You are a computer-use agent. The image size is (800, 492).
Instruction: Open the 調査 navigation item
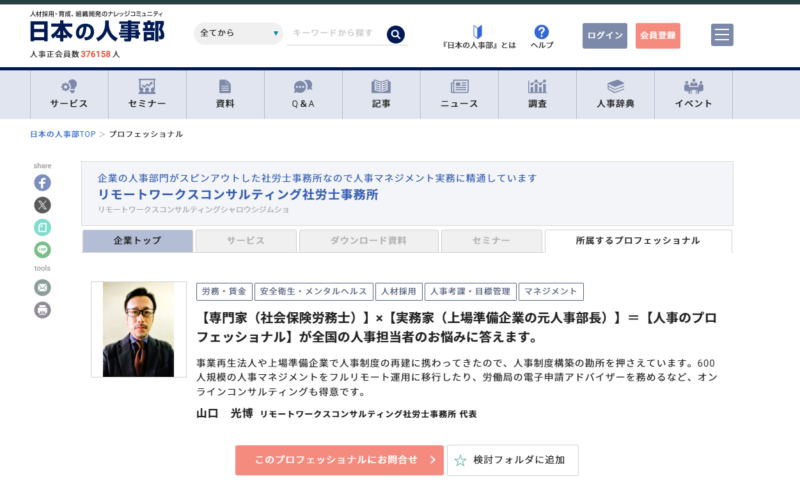pyautogui.click(x=537, y=94)
